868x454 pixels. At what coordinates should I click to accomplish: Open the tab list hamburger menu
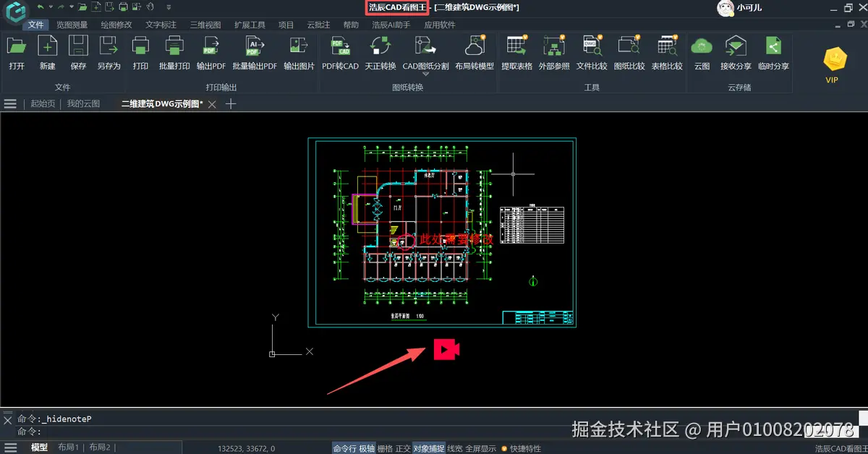point(10,104)
